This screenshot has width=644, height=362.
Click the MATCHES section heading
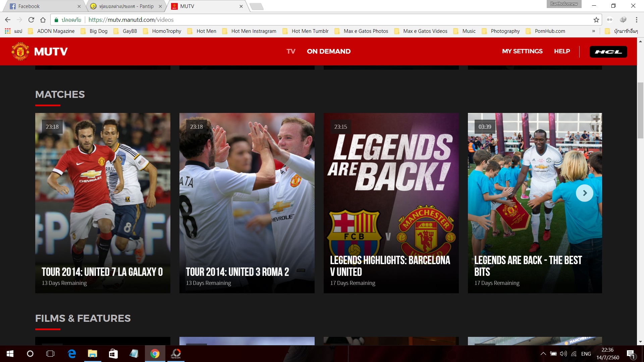[x=60, y=95]
